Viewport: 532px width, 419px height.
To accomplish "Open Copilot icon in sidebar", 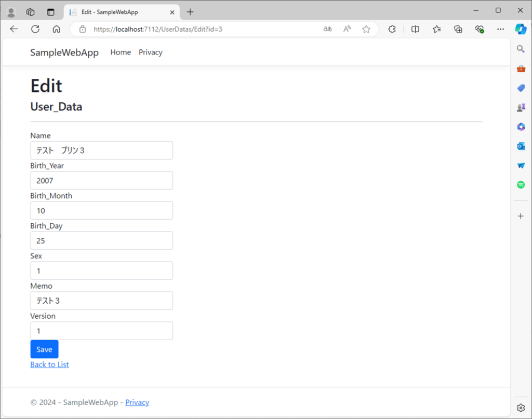I will (x=521, y=29).
